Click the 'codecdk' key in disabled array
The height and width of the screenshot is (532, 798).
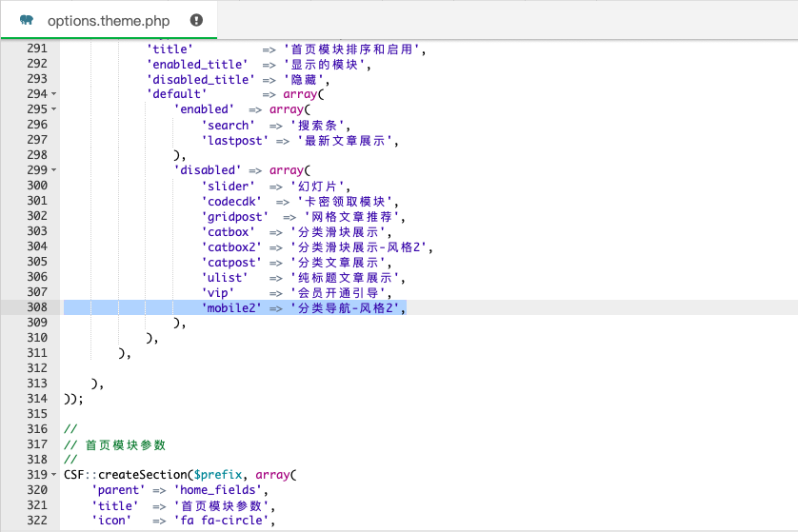(231, 201)
